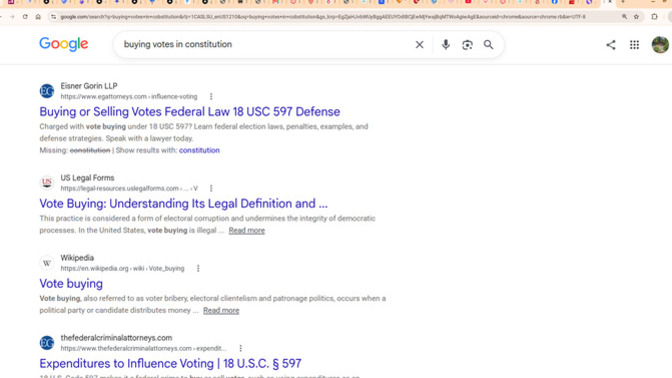Go forward in browser history

[12, 17]
